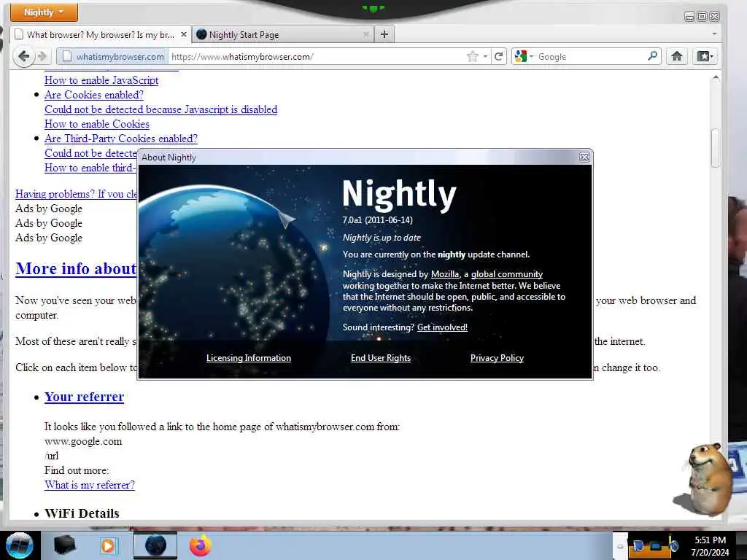This screenshot has height=560, width=747.
Task: Open the Windows Start button
Action: [19, 545]
